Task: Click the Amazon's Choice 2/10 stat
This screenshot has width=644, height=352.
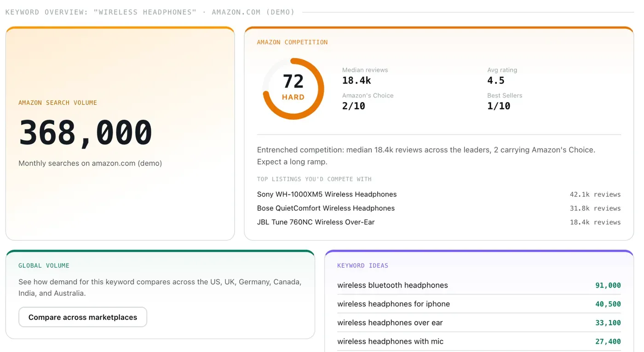Action: [368, 102]
